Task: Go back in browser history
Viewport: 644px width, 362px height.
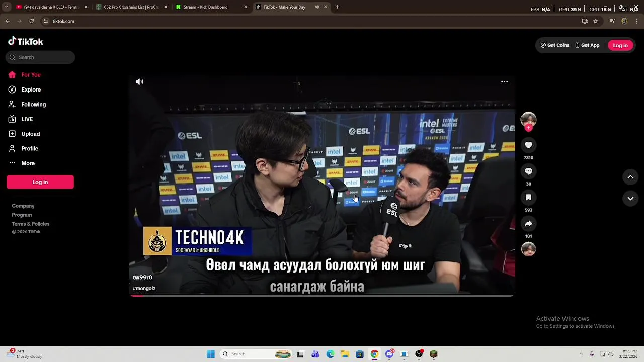Action: pyautogui.click(x=7, y=21)
